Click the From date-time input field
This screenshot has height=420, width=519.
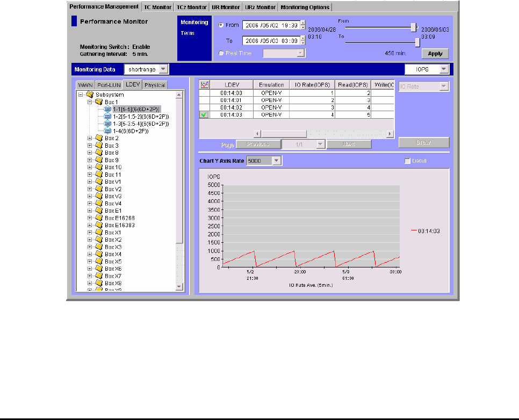point(271,25)
